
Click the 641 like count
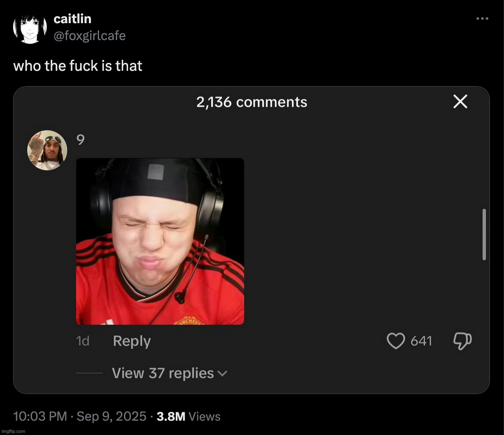421,341
